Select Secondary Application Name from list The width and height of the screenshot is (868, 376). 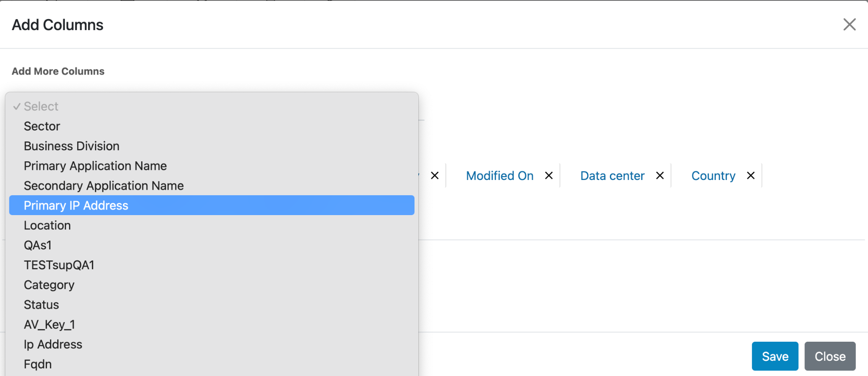point(104,186)
